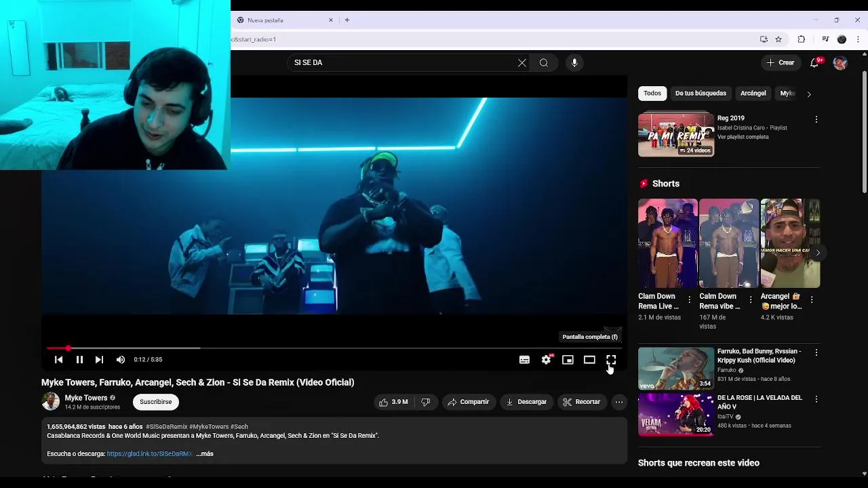Click the page vertical scrollbar
This screenshot has width=868, height=488.
click(864, 131)
